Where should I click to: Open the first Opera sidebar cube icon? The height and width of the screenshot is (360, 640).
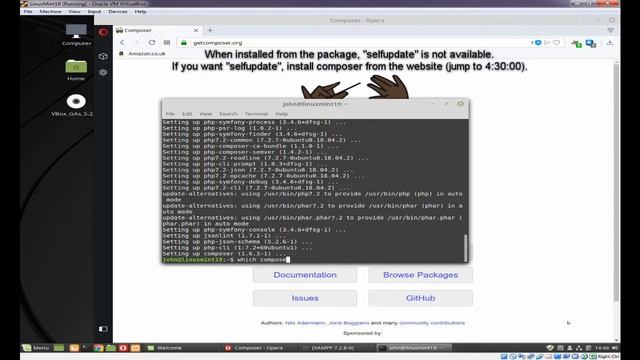coord(103,56)
